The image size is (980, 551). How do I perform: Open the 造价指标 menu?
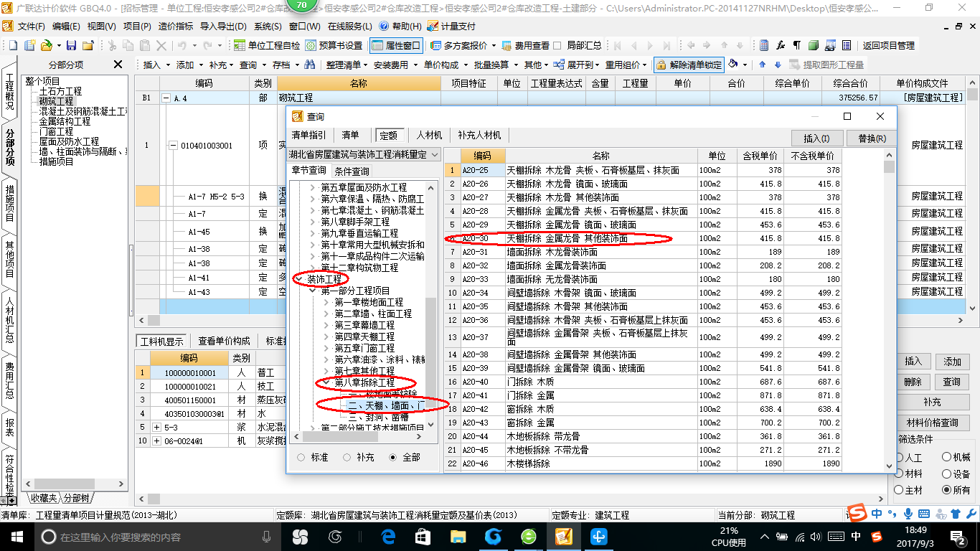(x=176, y=26)
